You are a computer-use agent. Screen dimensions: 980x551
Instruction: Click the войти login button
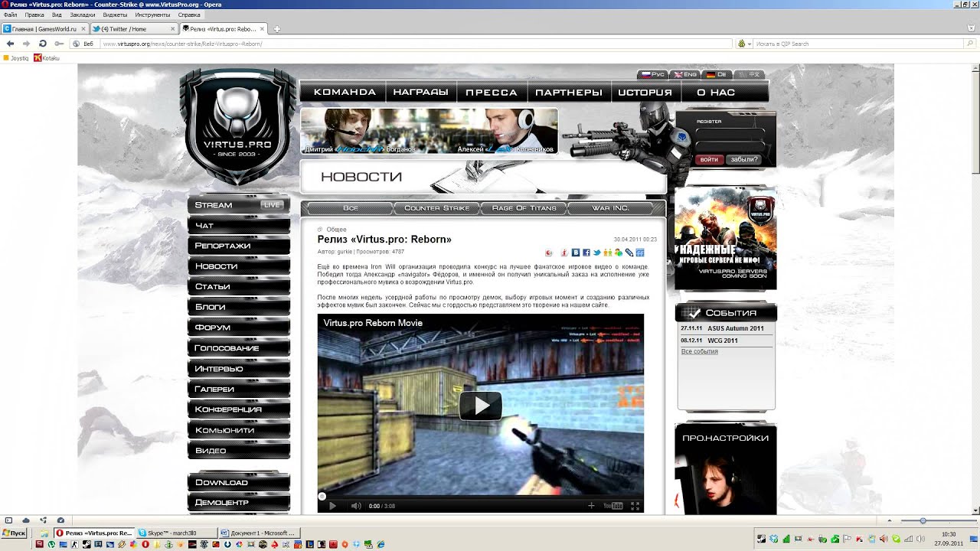709,160
